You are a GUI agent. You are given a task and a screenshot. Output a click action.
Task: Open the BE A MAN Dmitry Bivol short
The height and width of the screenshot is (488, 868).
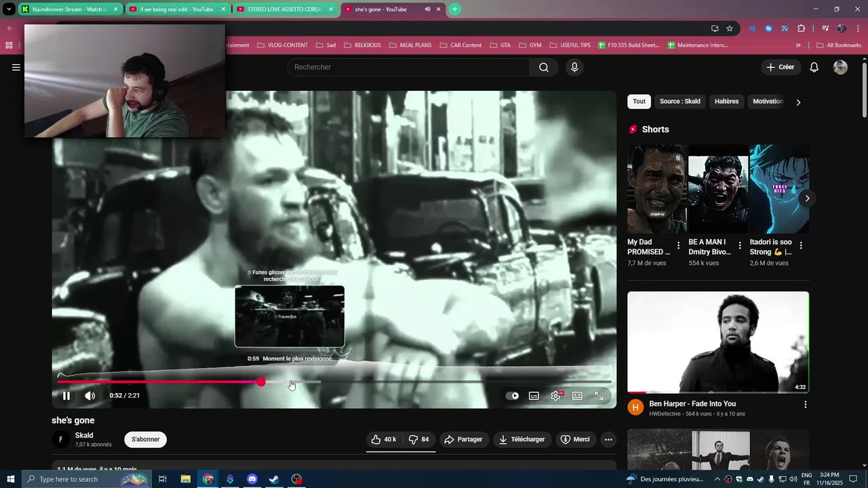pos(718,189)
